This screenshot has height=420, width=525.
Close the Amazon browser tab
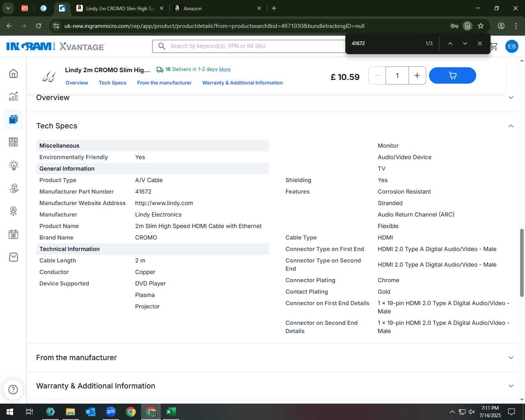[x=259, y=8]
